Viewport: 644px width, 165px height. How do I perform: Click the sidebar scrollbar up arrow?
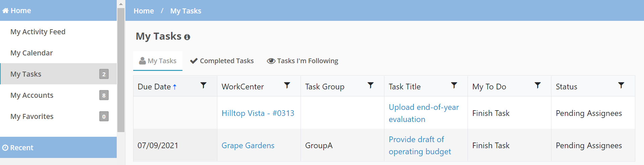[x=121, y=4]
